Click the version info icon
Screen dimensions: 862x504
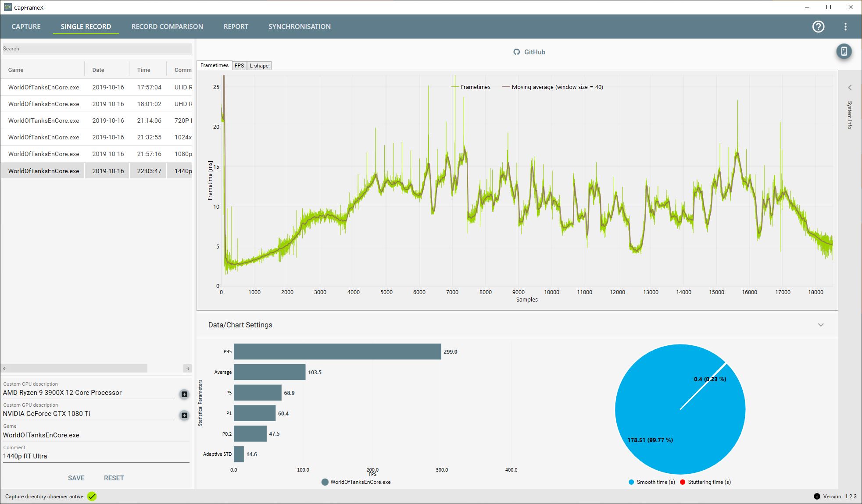[817, 496]
